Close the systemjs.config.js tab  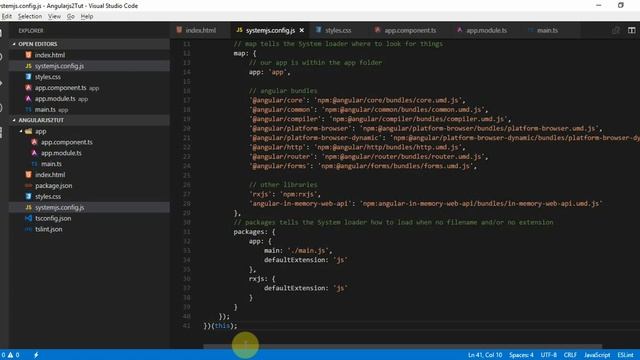point(302,31)
